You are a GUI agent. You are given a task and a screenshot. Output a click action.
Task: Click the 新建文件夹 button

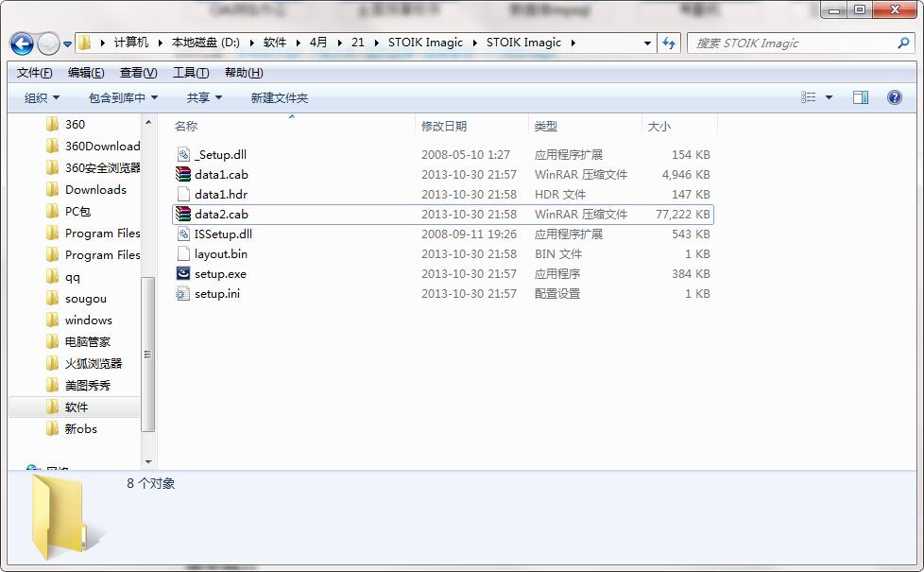click(x=280, y=98)
